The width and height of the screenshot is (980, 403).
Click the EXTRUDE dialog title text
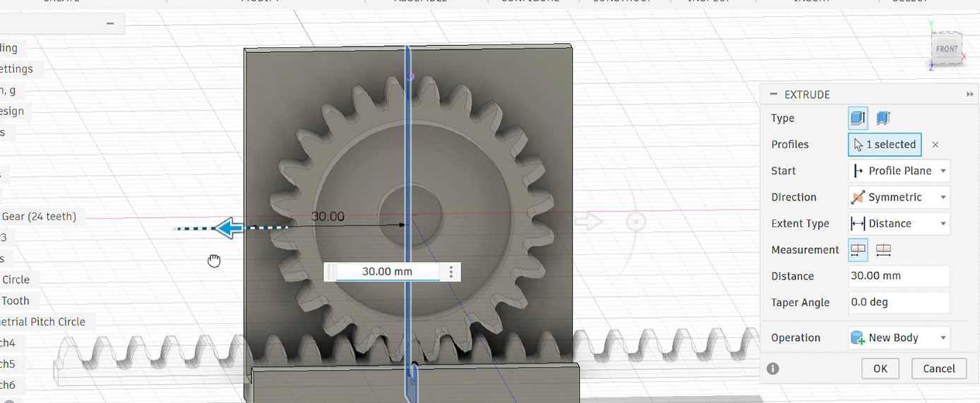807,95
